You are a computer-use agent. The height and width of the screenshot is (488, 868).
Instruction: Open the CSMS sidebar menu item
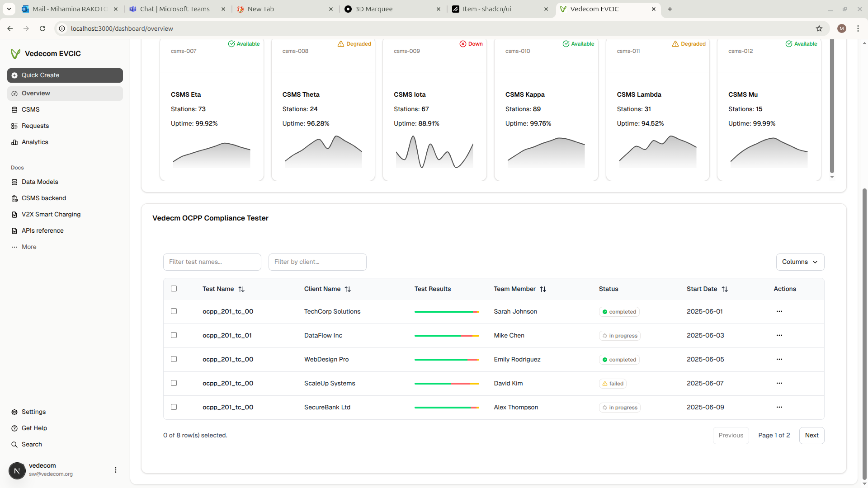(x=30, y=110)
